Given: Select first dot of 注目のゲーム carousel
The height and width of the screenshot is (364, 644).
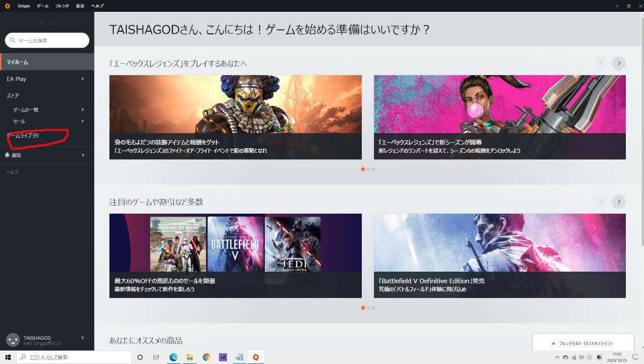Looking at the screenshot, I should coord(363,308).
